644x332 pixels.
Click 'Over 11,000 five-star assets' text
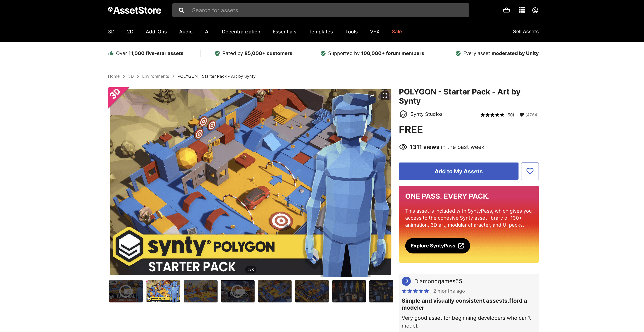(x=149, y=53)
